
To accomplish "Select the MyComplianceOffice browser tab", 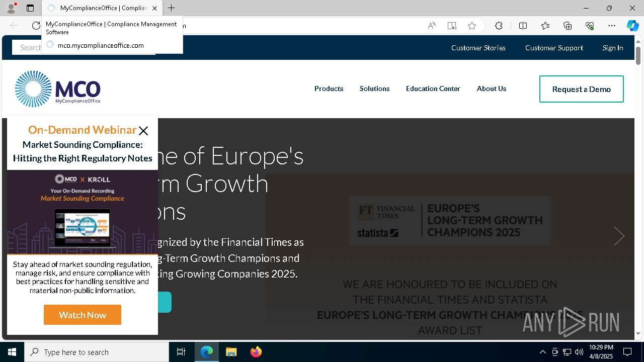I will 102,8.
